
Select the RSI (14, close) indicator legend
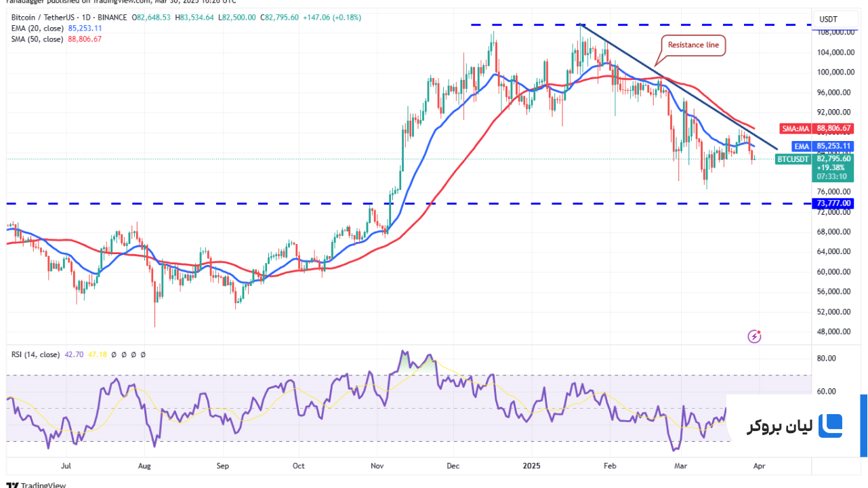click(35, 354)
